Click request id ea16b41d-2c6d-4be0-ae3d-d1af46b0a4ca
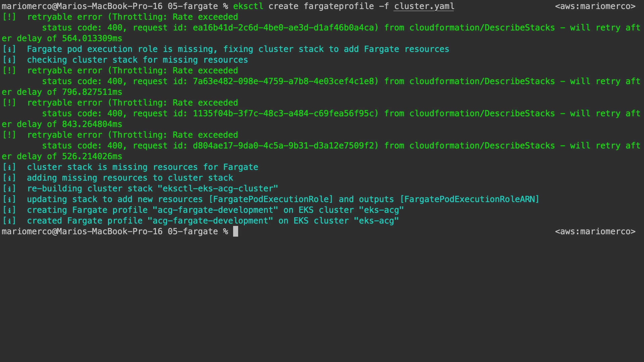Image resolution: width=644 pixels, height=362 pixels. [x=285, y=28]
